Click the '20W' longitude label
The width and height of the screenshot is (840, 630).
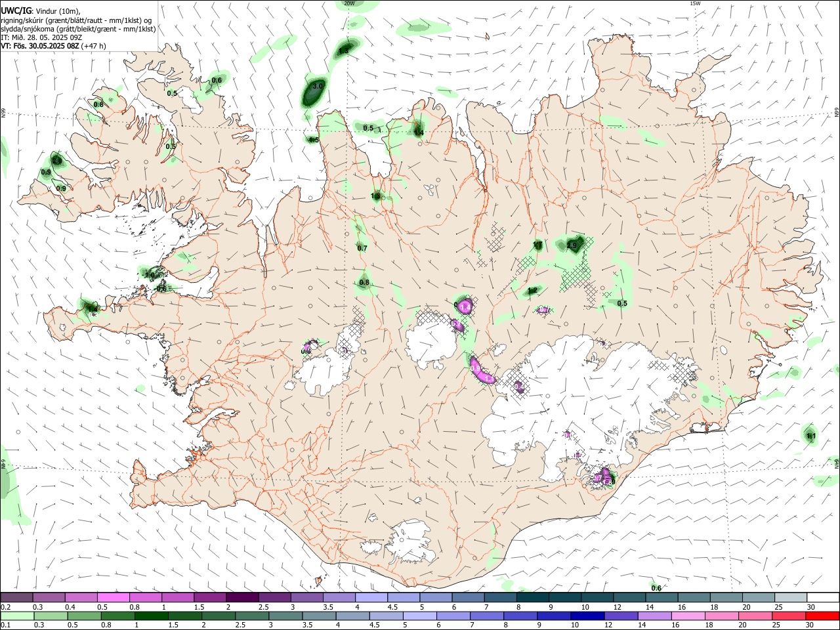click(349, 3)
